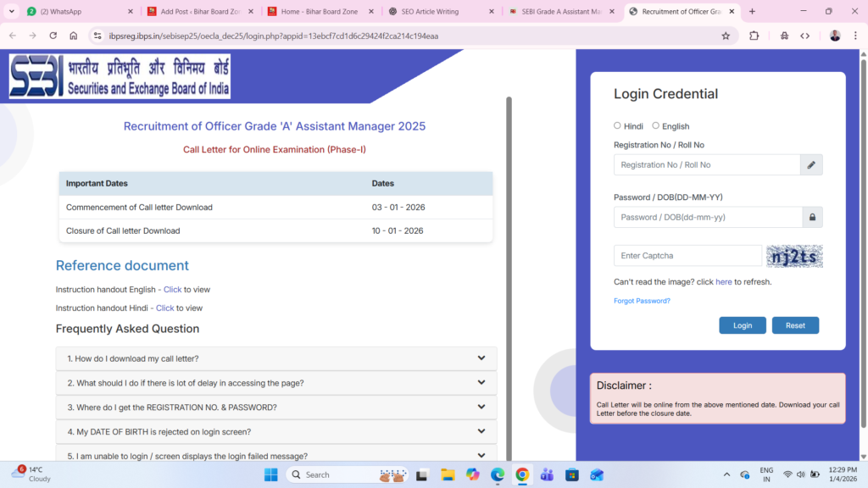Screen dimensions: 868x488
Task: Click the Login button
Action: click(742, 324)
